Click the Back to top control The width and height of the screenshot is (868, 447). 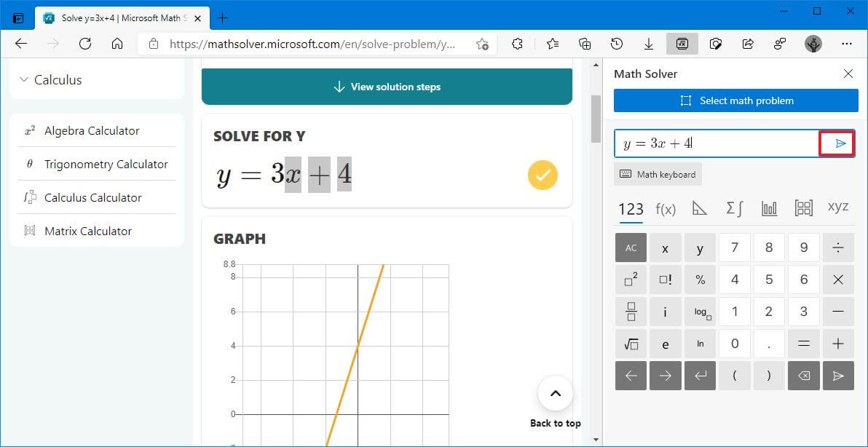[555, 394]
